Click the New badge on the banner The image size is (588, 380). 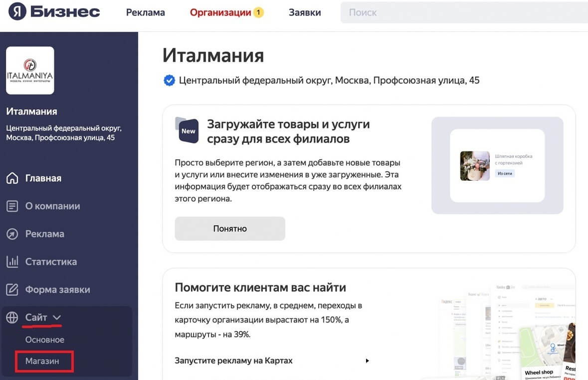[x=188, y=131]
